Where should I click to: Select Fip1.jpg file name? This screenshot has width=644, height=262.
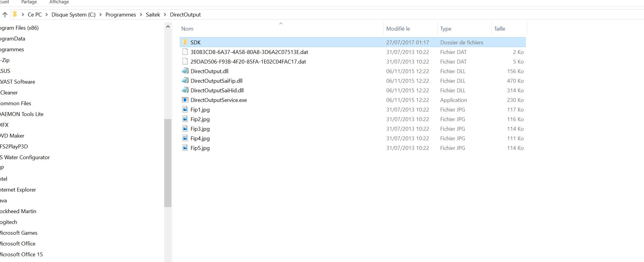[x=200, y=109]
